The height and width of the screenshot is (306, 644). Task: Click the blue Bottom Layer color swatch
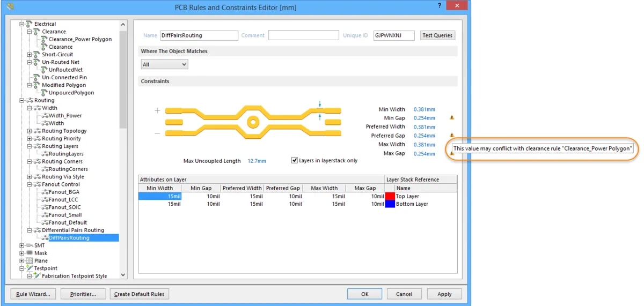click(390, 204)
